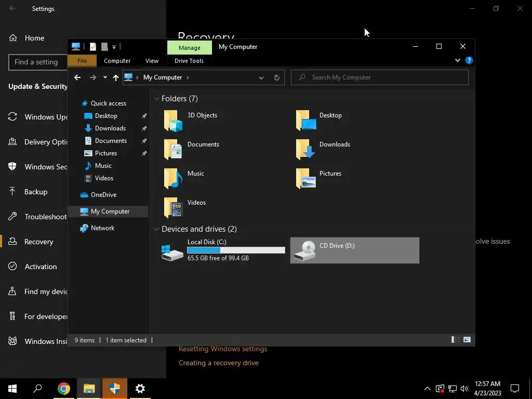
Task: Refresh the My Computer view
Action: 276,77
